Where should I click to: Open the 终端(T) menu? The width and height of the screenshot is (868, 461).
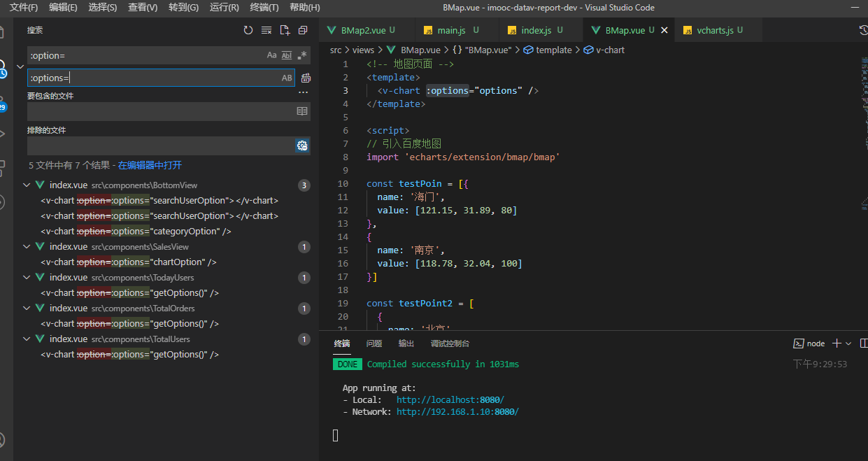click(264, 8)
